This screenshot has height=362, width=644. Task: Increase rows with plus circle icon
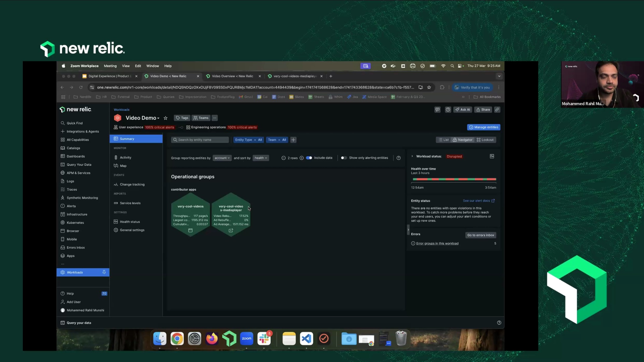pos(302,158)
